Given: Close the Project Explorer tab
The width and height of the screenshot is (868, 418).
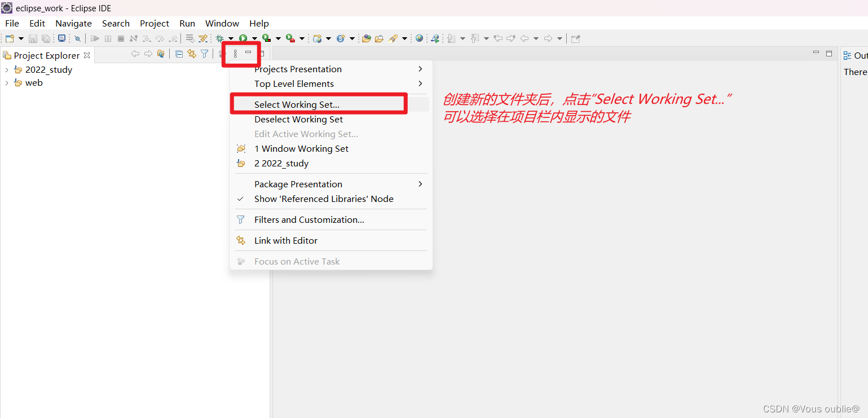Looking at the screenshot, I should [87, 55].
